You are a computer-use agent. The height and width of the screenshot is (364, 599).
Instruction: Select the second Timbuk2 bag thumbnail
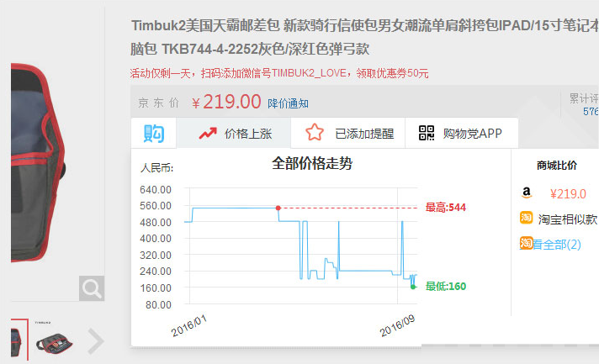(x=54, y=341)
